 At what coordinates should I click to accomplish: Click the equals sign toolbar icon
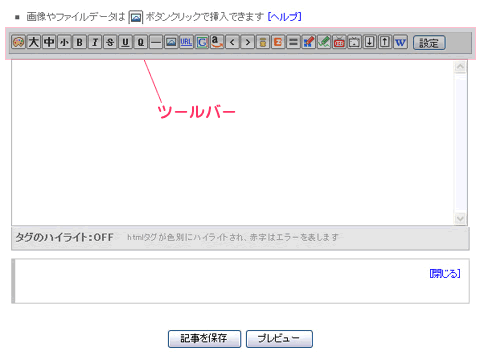(x=293, y=42)
